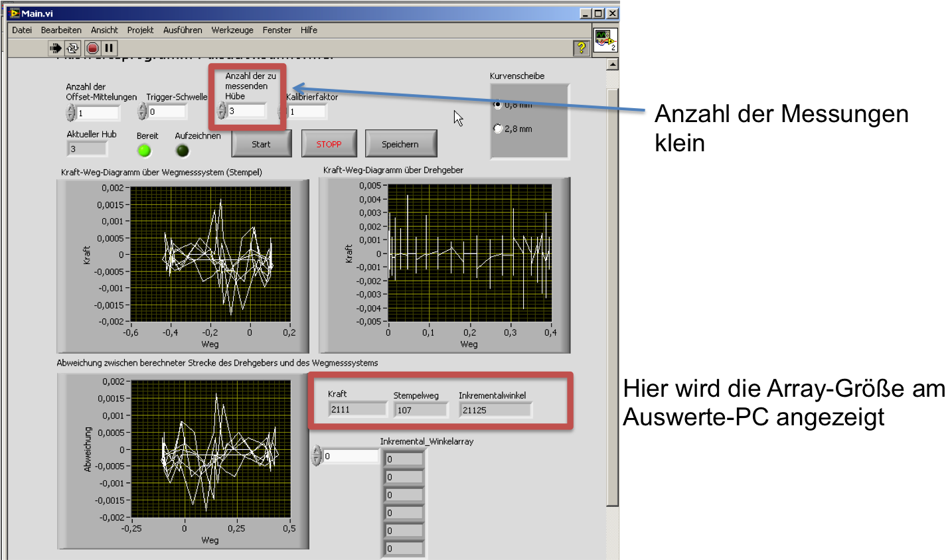Viewport: 950px width, 560px height.
Task: Click the Run Continuously toolbar icon
Action: [72, 48]
